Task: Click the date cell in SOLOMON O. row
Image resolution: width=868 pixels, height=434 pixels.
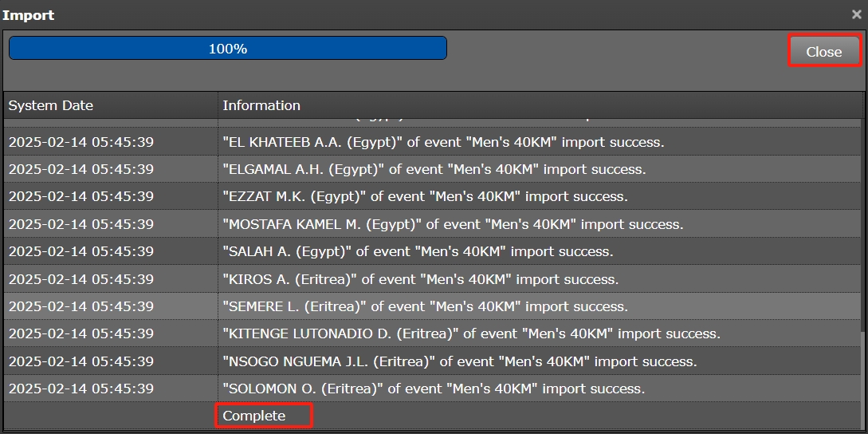Action: (x=81, y=389)
